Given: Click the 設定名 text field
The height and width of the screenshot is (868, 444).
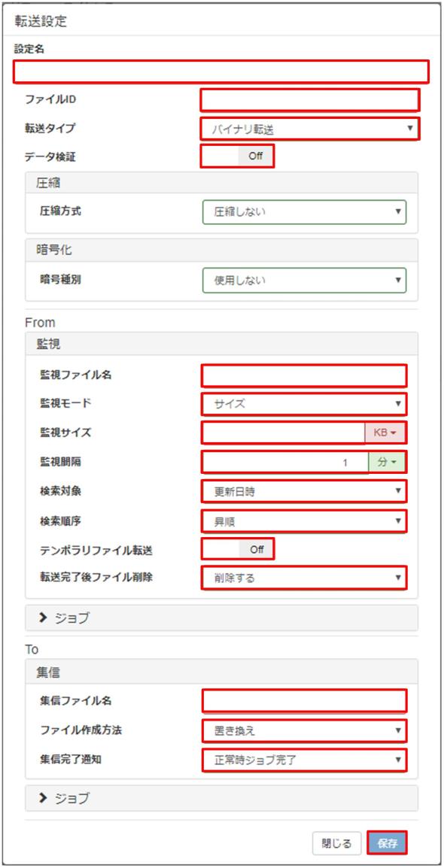Looking at the screenshot, I should pyautogui.click(x=221, y=71).
